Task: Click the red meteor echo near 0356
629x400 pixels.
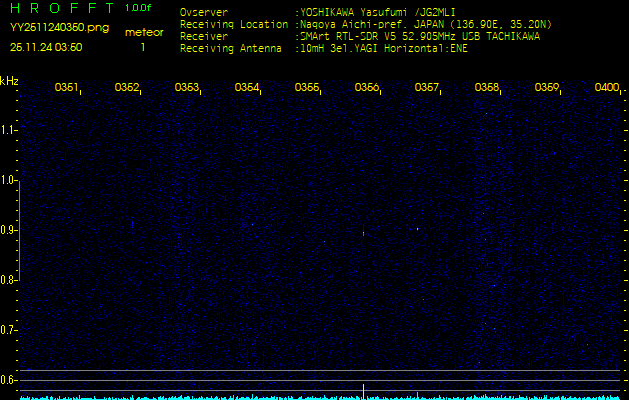Action: [x=363, y=232]
